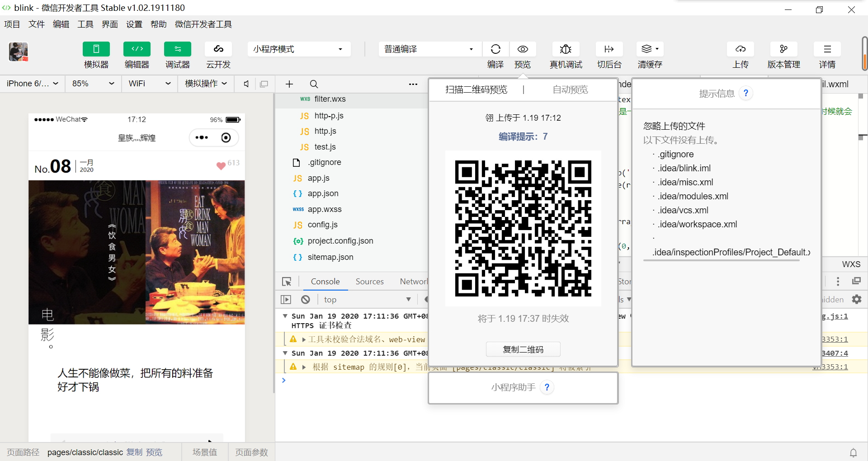Open the 清缓存 clear cache dropdown
Screen dimensions: 868x461
click(650, 49)
